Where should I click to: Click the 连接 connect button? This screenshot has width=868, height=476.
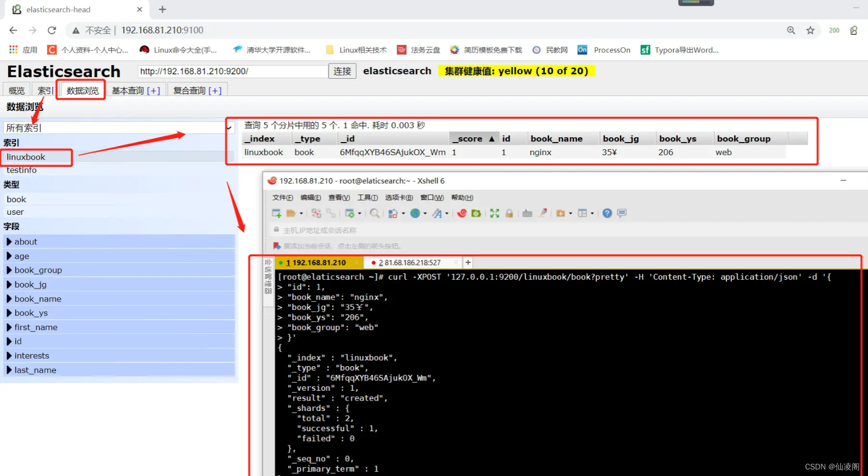click(342, 71)
